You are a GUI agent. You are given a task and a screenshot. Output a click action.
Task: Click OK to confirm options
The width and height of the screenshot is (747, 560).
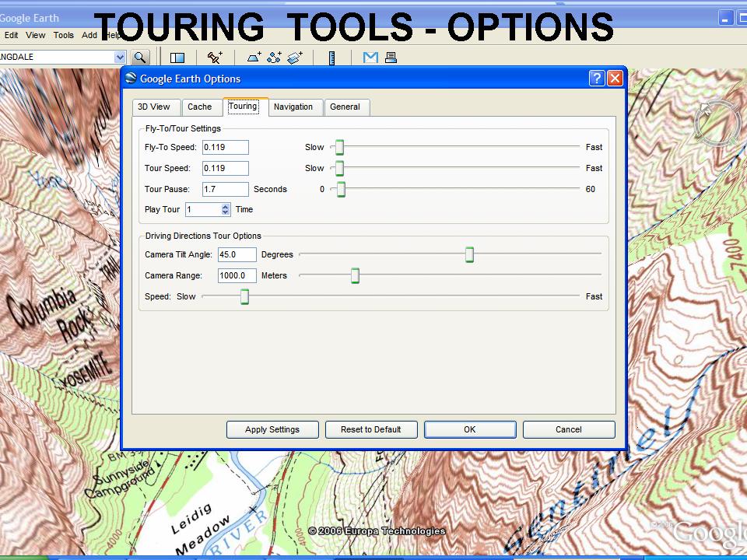[470, 429]
